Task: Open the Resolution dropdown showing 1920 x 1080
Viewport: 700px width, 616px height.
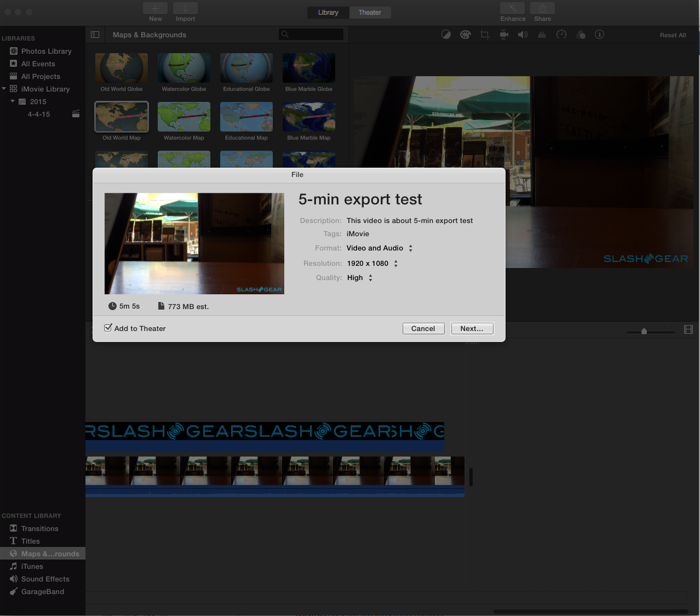Action: (372, 264)
